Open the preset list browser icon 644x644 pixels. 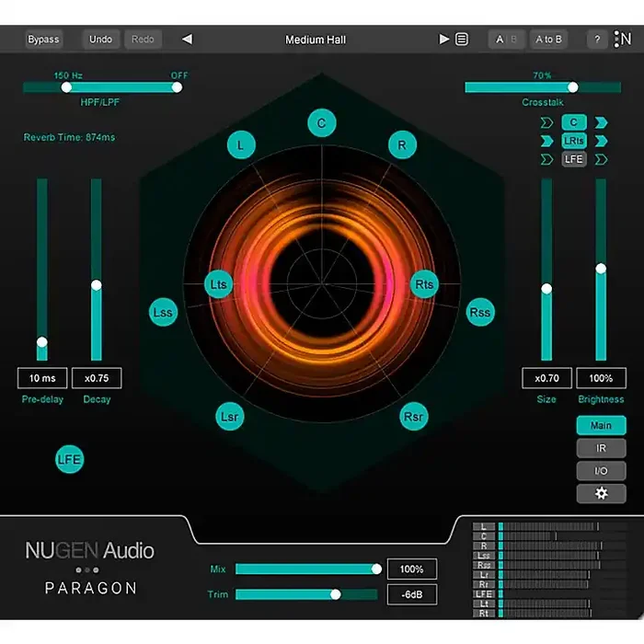point(462,39)
